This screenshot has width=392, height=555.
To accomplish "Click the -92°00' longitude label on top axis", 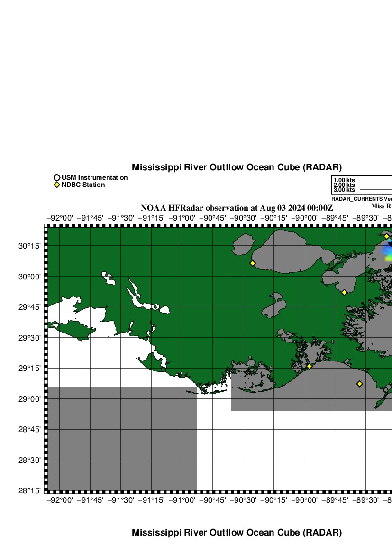I will point(60,218).
